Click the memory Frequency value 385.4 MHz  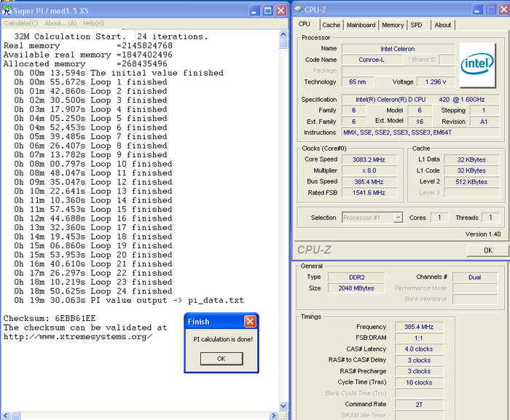[419, 327]
